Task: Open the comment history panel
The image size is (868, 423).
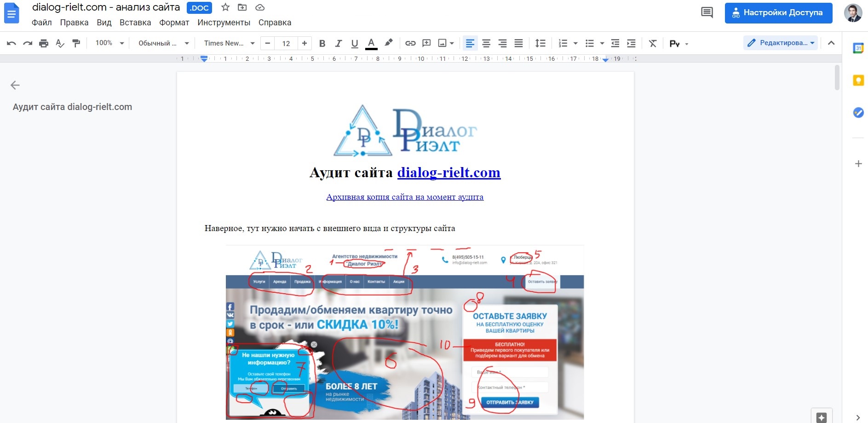Action: [707, 12]
